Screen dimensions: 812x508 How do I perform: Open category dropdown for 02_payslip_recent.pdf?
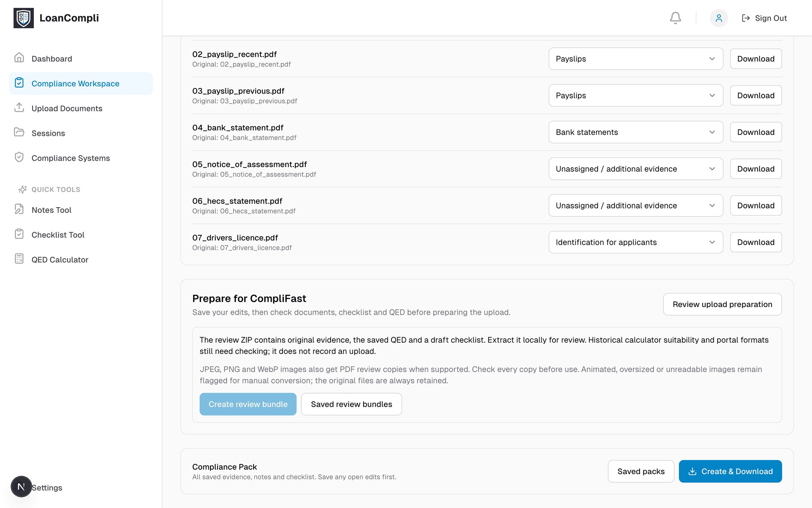pos(636,59)
